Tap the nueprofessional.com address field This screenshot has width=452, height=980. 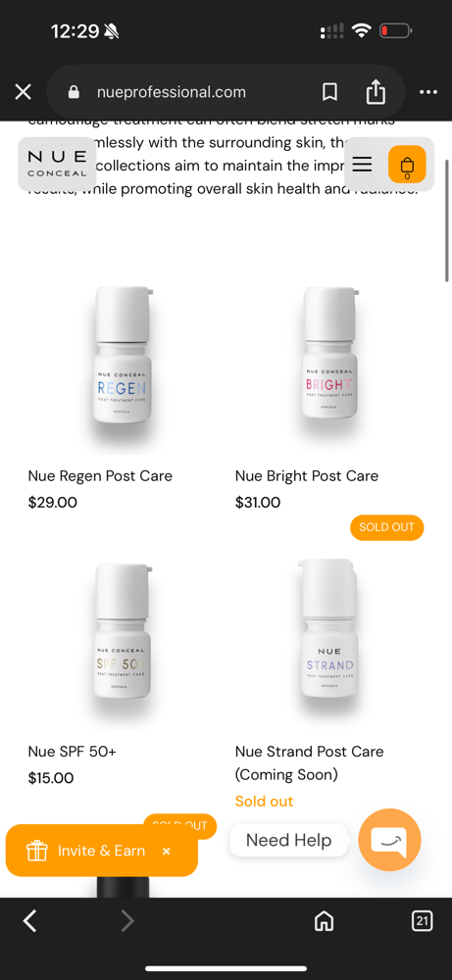(x=172, y=92)
